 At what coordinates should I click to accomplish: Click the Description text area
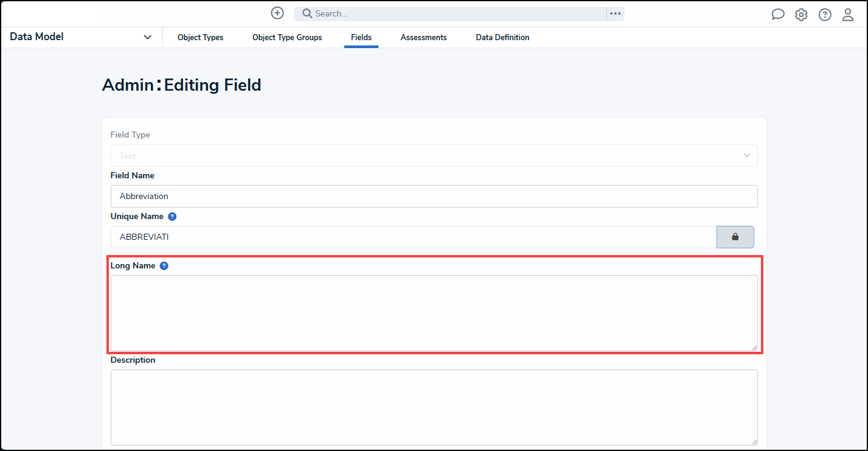click(433, 407)
